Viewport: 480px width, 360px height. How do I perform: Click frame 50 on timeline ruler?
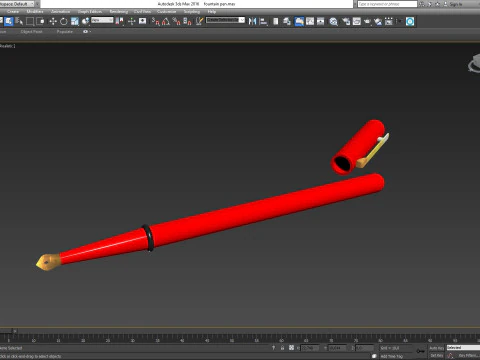(232, 341)
